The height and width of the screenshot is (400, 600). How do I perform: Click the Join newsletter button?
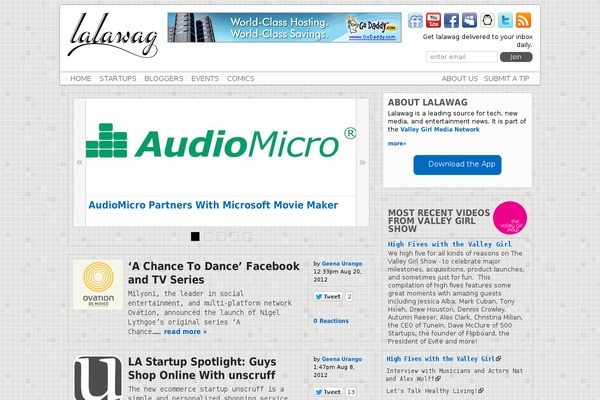pos(516,57)
